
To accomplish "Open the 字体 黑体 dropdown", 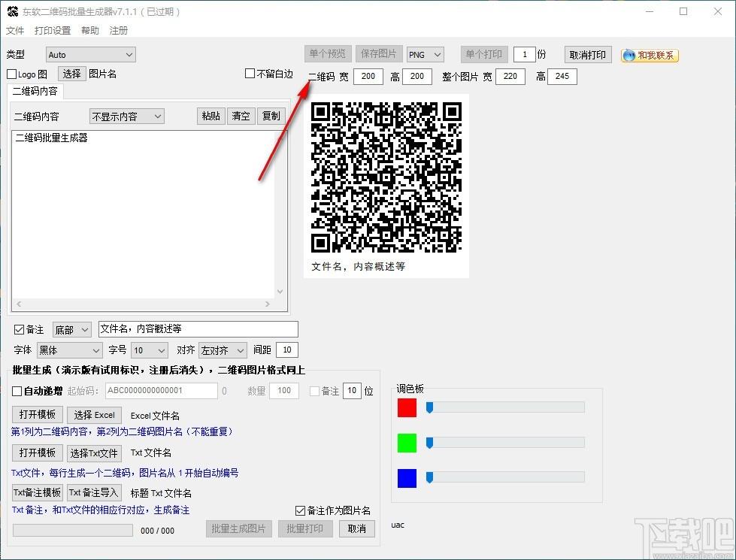I will [69, 350].
